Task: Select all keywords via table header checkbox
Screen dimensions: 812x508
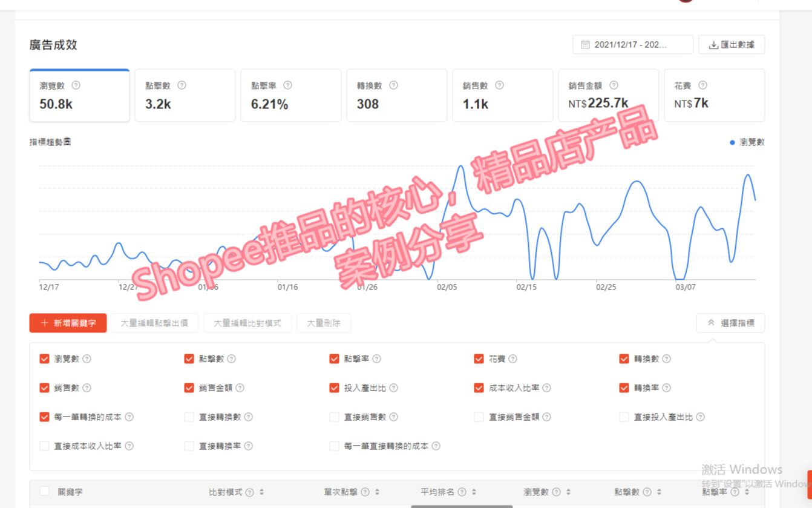Action: pyautogui.click(x=44, y=491)
